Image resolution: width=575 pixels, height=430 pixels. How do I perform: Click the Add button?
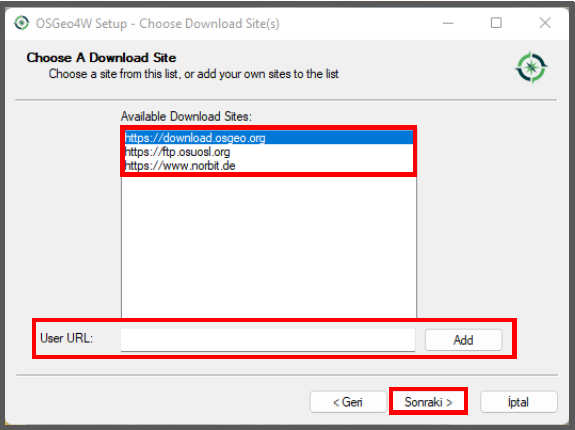[464, 340]
